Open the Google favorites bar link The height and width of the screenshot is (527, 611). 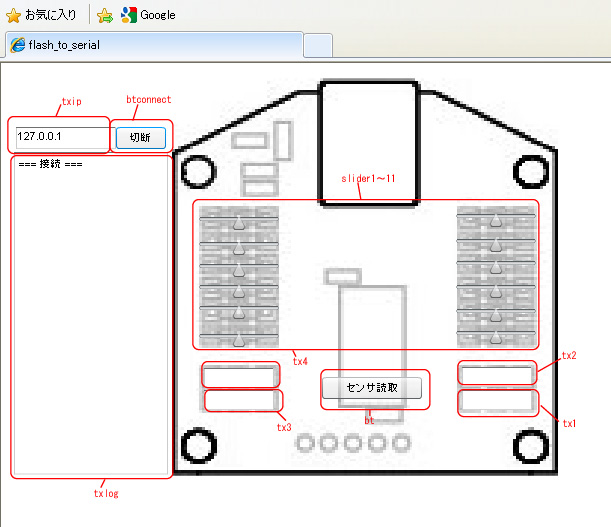[148, 15]
